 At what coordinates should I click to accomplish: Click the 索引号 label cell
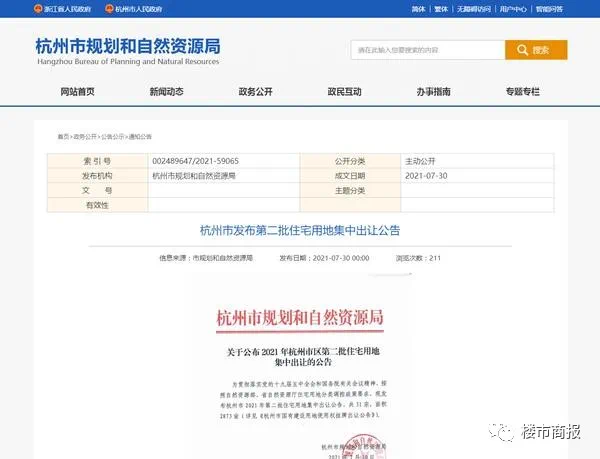tap(98, 161)
